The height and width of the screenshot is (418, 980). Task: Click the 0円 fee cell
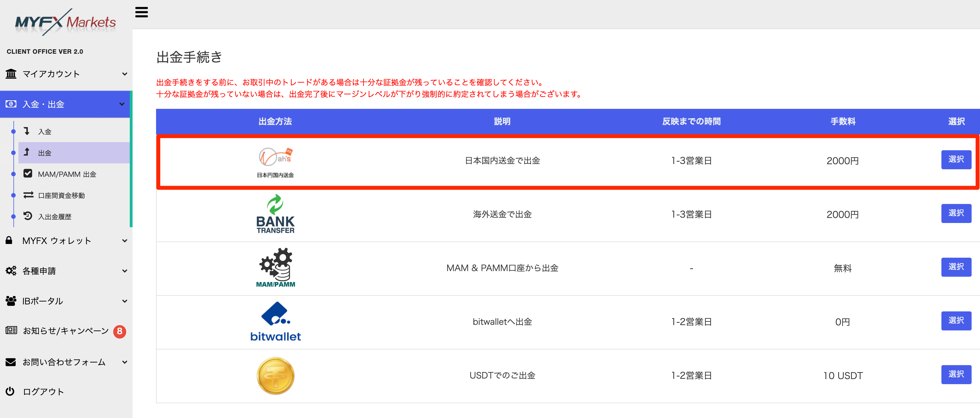(843, 322)
